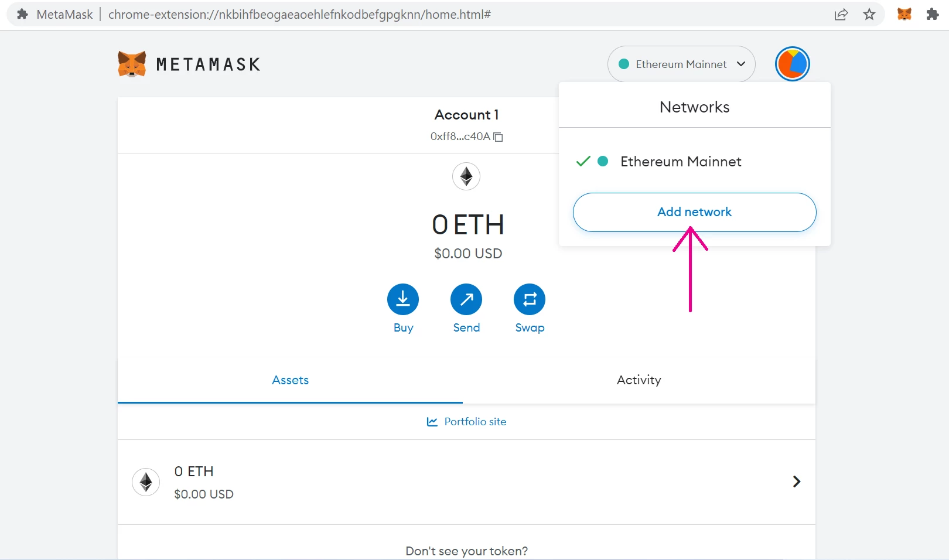Click the Account 1 name

[466, 115]
